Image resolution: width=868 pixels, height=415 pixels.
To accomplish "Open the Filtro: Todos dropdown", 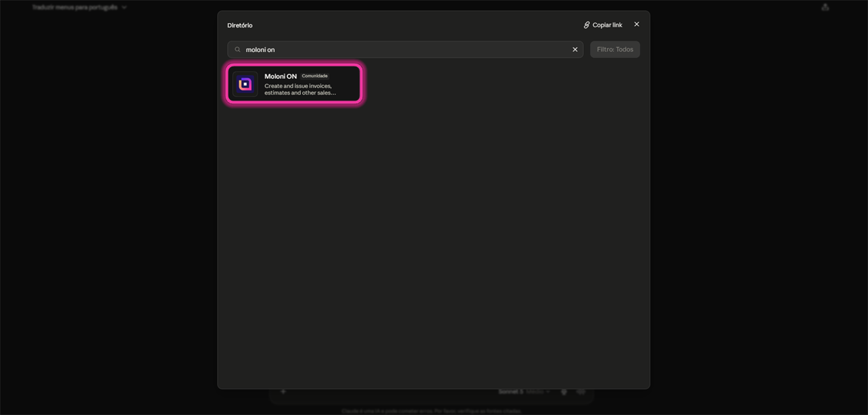I will tap(615, 50).
